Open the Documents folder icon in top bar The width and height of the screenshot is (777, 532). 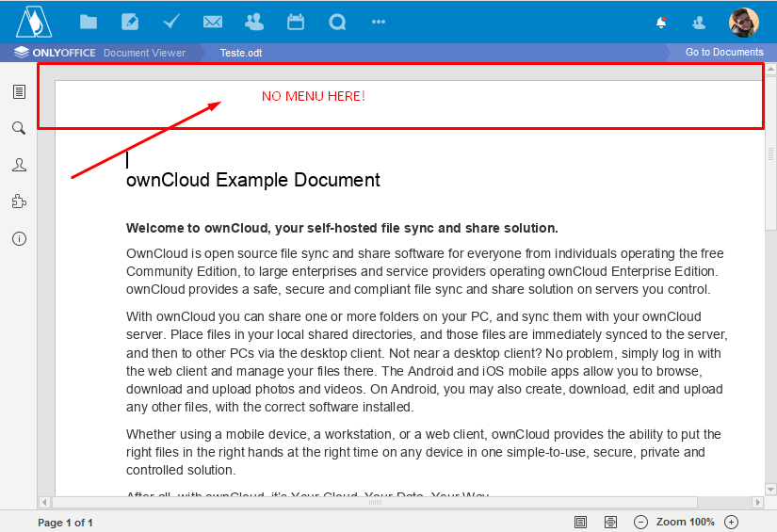pyautogui.click(x=89, y=22)
